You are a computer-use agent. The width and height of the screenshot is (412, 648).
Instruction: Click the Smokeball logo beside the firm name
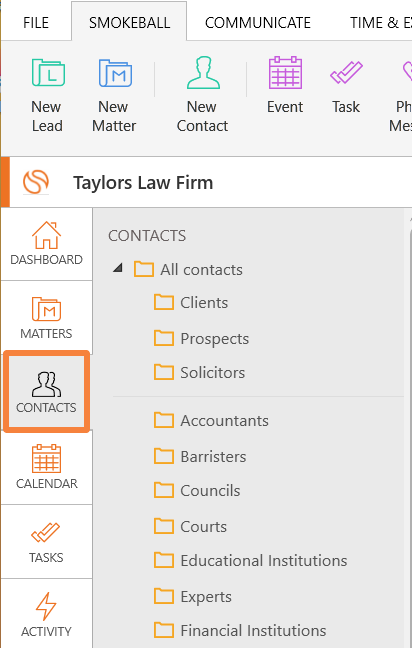point(36,182)
